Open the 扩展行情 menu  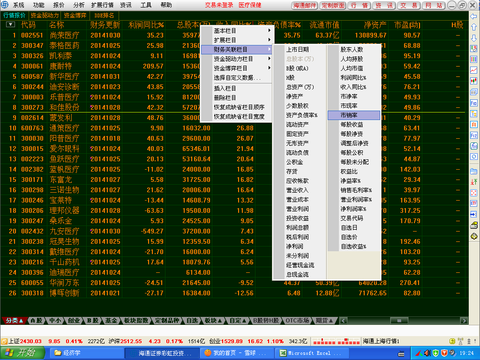click(102, 5)
